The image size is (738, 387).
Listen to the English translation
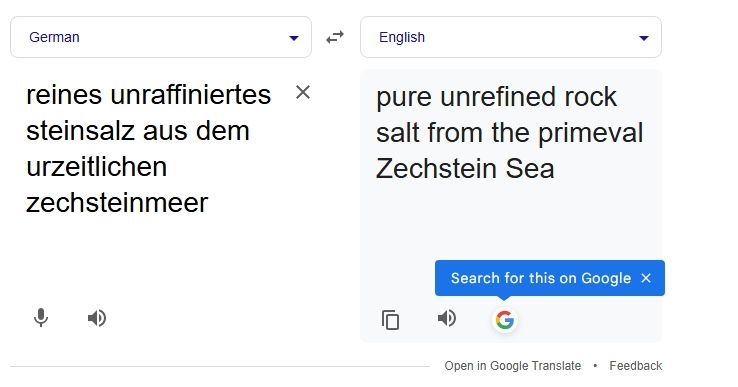[447, 318]
